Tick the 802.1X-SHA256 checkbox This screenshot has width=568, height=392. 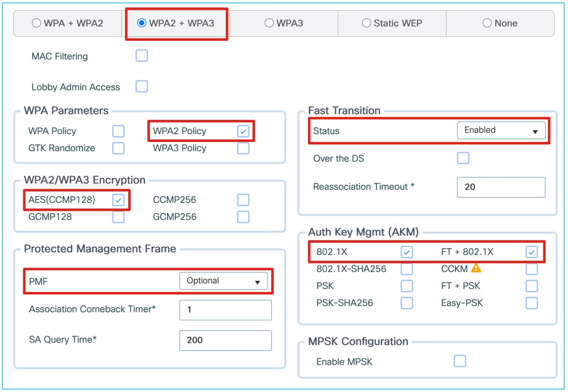click(407, 269)
